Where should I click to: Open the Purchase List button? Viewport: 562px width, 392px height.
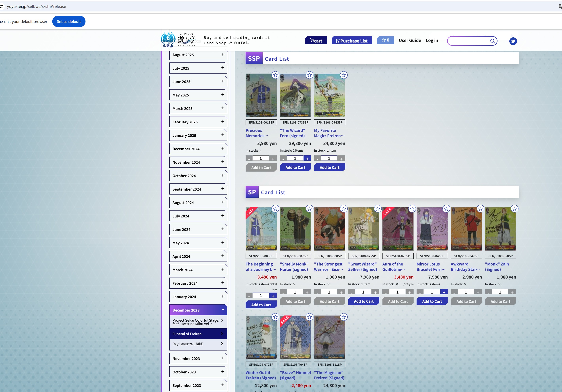click(x=352, y=41)
